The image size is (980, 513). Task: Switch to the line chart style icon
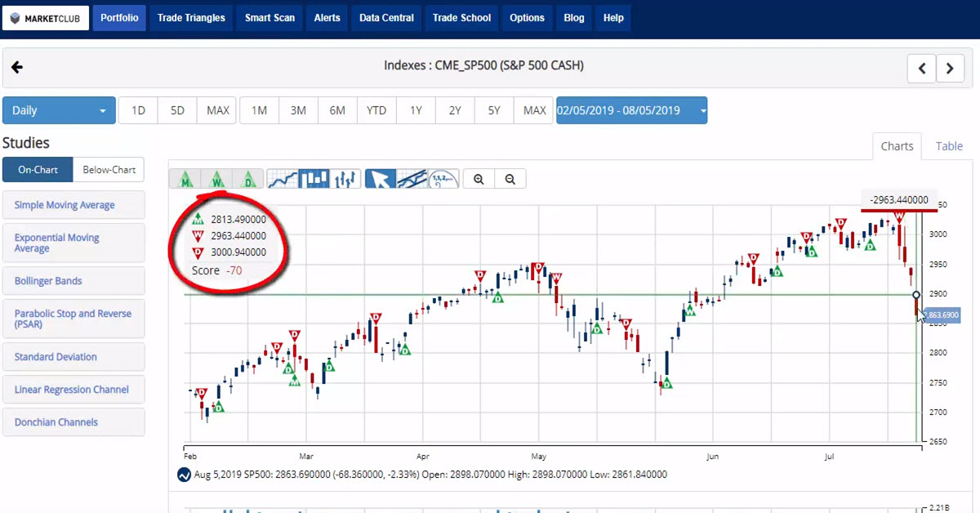(x=283, y=178)
